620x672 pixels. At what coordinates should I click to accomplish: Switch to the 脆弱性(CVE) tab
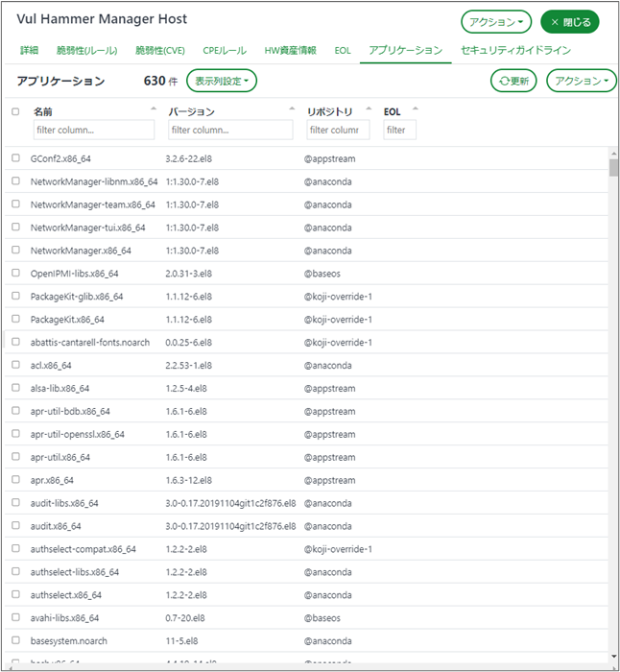pyautogui.click(x=160, y=50)
